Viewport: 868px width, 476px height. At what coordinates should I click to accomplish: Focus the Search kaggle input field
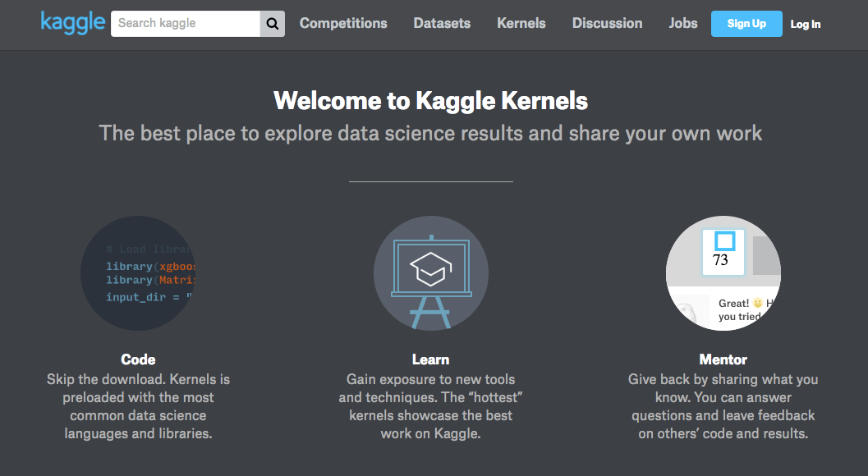coord(186,24)
